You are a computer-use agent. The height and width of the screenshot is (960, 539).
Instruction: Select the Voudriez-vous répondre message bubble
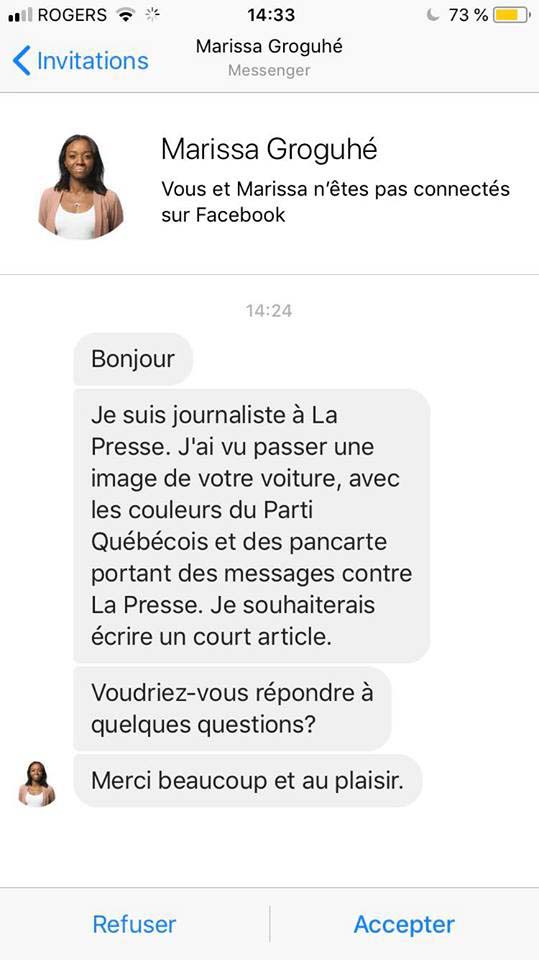[232, 709]
